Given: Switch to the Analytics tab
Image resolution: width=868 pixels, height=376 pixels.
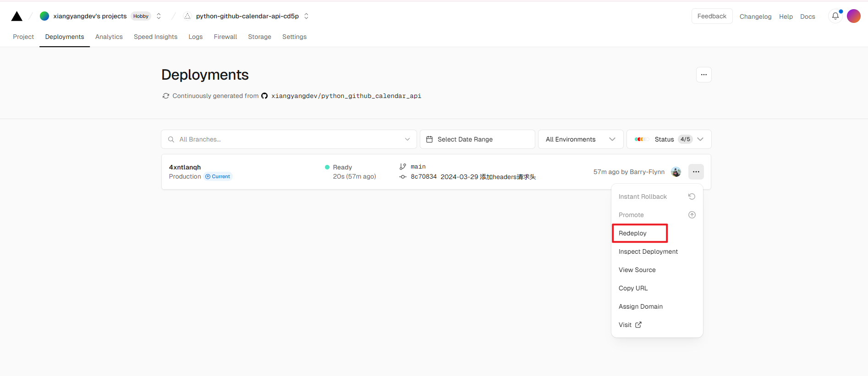Looking at the screenshot, I should click(109, 37).
